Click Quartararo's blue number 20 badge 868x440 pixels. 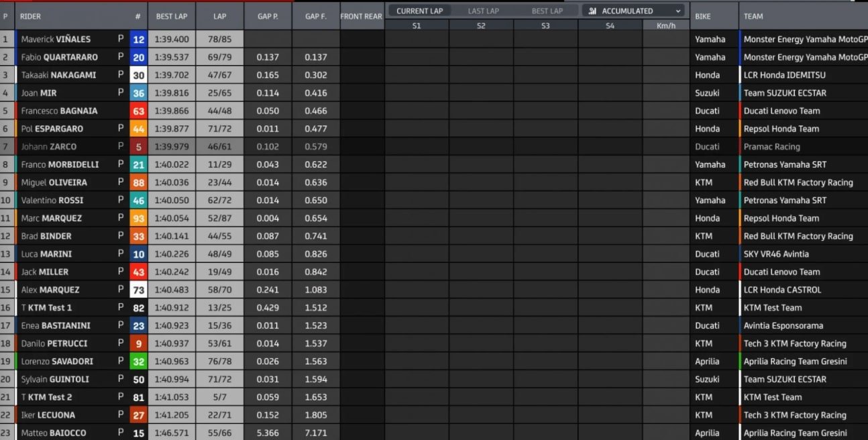click(x=138, y=58)
